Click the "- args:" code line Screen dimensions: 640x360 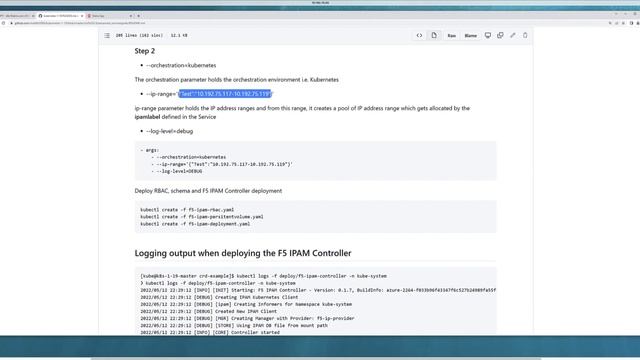tap(150, 150)
